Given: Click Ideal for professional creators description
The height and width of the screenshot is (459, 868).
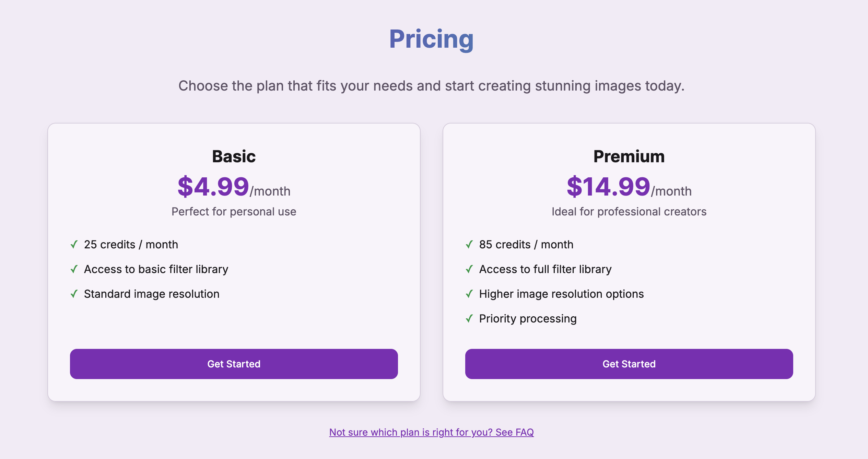Looking at the screenshot, I should pos(629,212).
